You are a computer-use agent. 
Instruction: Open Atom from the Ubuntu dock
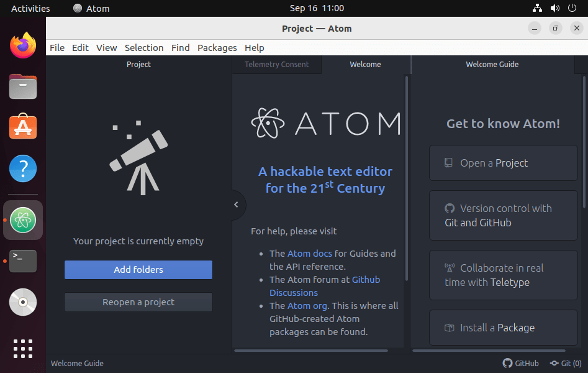[x=22, y=219]
